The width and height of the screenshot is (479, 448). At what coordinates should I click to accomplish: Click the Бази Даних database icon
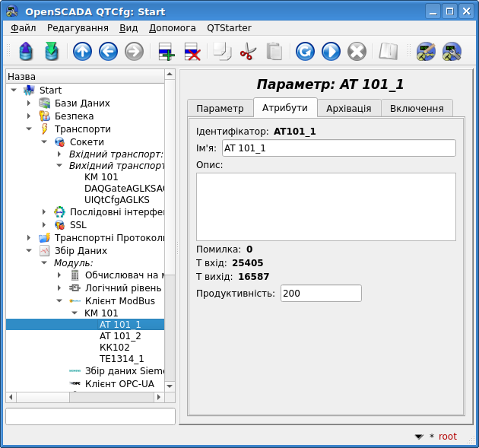(45, 103)
